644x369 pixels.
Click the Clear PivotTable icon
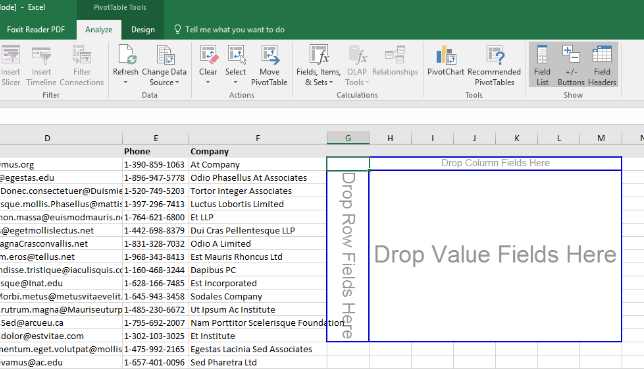point(208,55)
